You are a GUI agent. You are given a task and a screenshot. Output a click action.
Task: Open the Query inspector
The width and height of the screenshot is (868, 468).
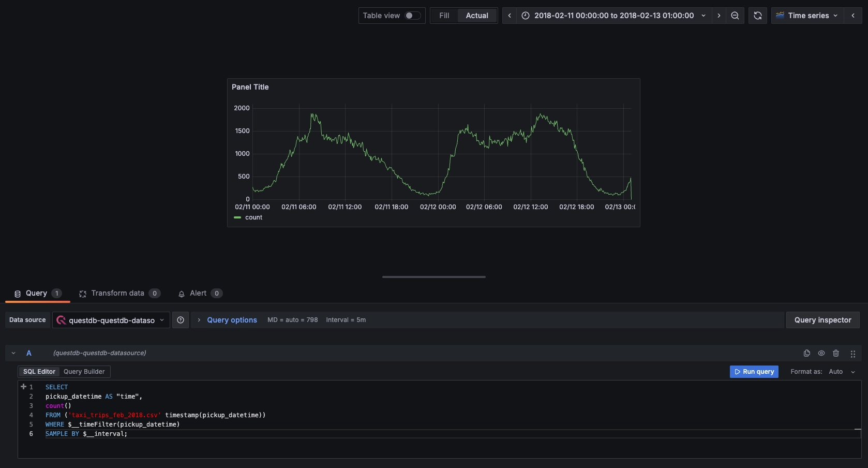click(822, 320)
